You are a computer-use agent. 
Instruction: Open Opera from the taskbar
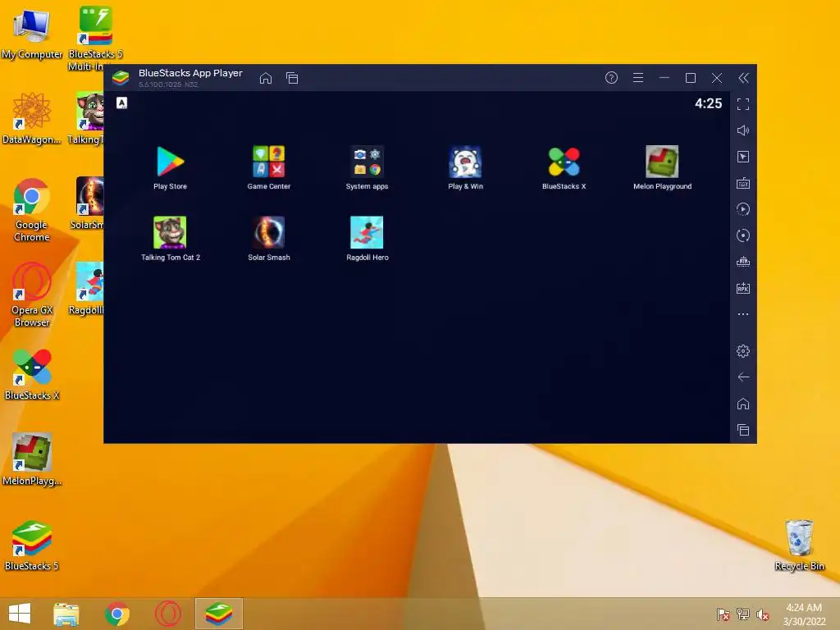click(x=168, y=614)
